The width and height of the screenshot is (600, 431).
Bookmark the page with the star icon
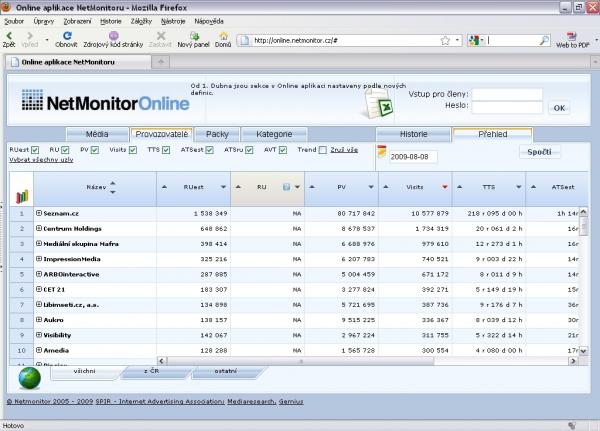click(445, 40)
